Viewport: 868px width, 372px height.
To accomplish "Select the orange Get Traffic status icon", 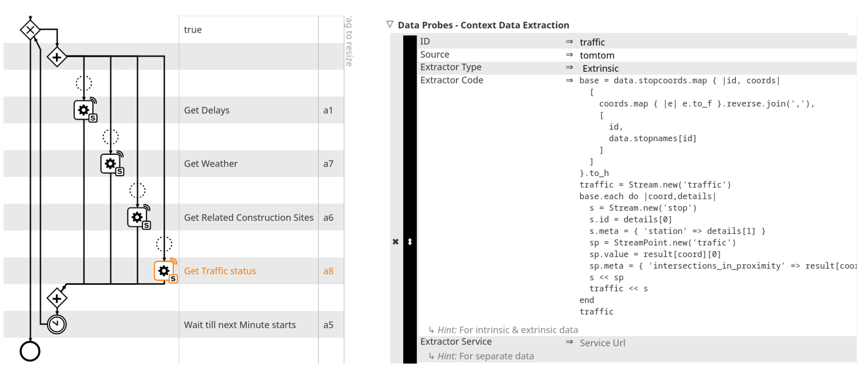I will tap(164, 271).
